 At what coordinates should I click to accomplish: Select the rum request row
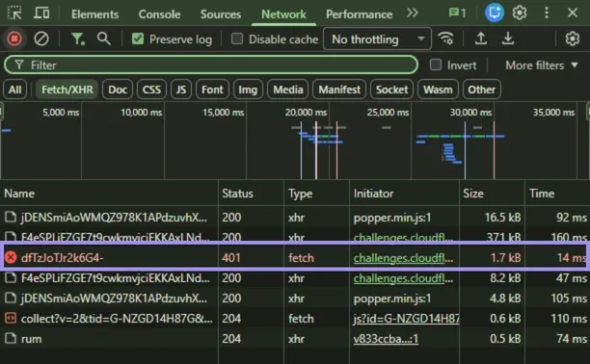295,339
